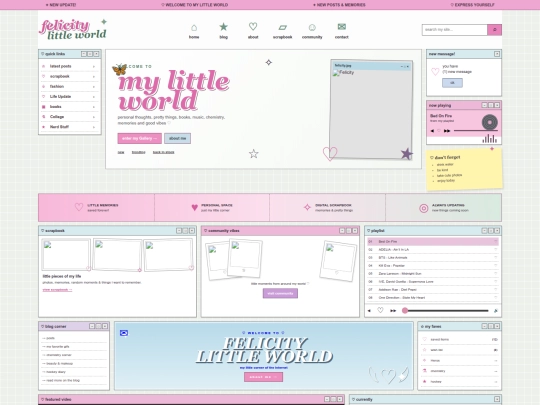The height and width of the screenshot is (405, 540).
Task: Favorite the Zara Larsson Midnight Sun track
Action: pyautogui.click(x=496, y=273)
